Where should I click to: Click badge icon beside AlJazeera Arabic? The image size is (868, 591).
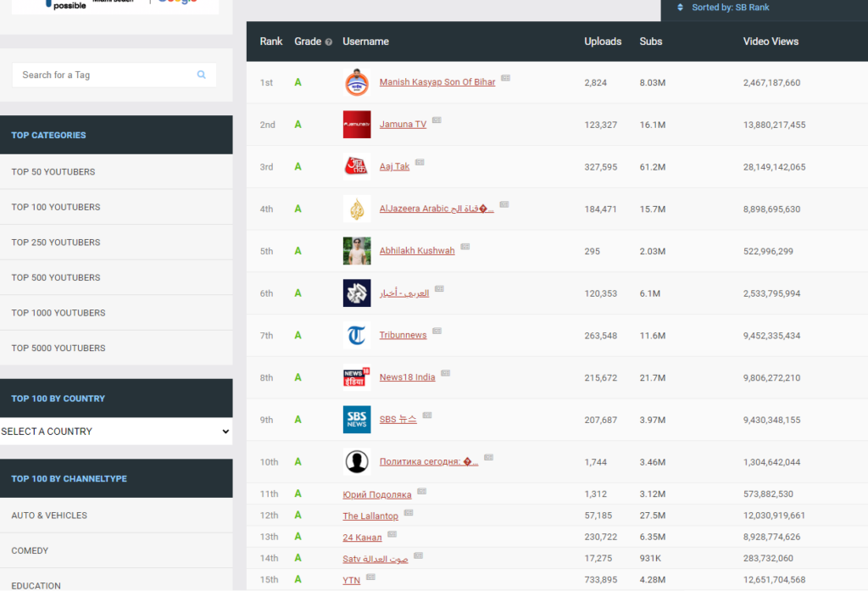(x=504, y=204)
